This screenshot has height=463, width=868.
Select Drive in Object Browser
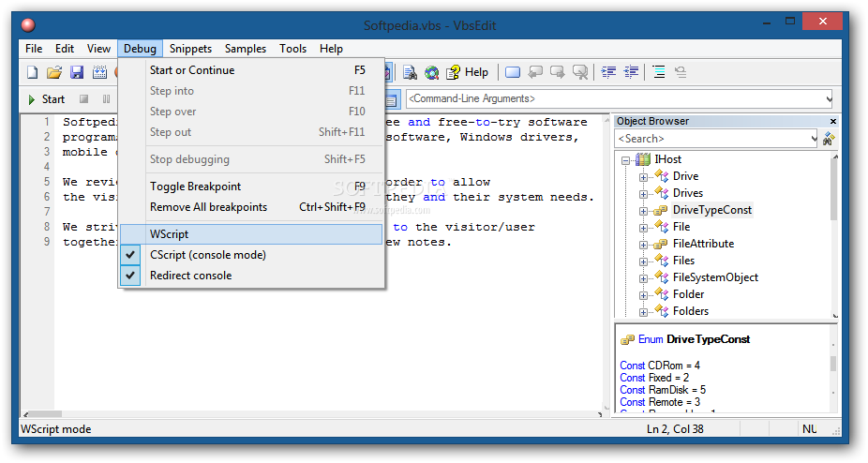pyautogui.click(x=685, y=176)
